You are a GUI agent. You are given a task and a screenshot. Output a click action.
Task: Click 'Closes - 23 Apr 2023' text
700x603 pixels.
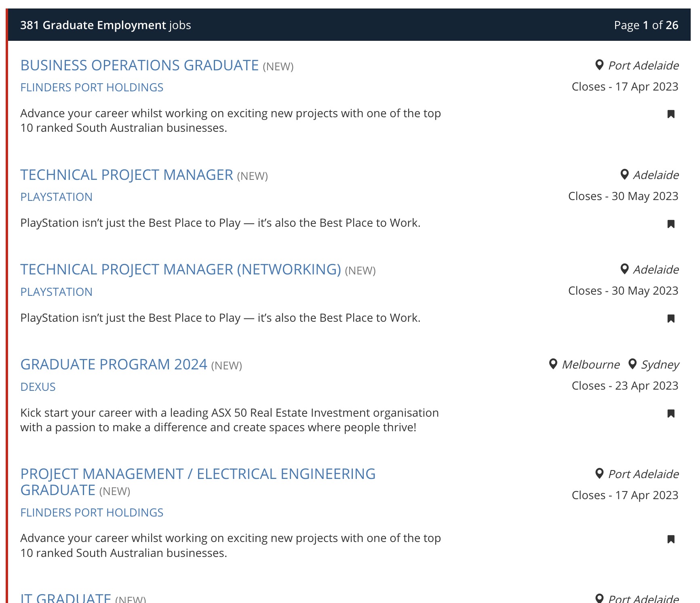pos(625,386)
